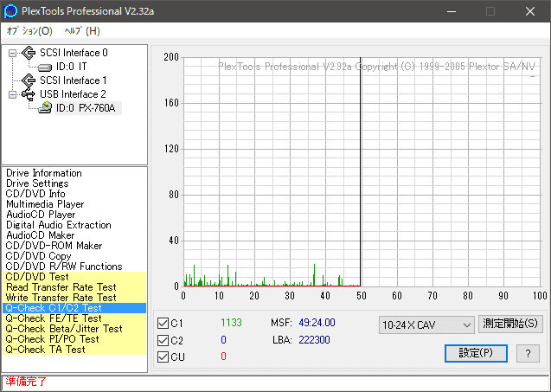
Task: Open the オプション(O) menu
Action: [x=29, y=31]
